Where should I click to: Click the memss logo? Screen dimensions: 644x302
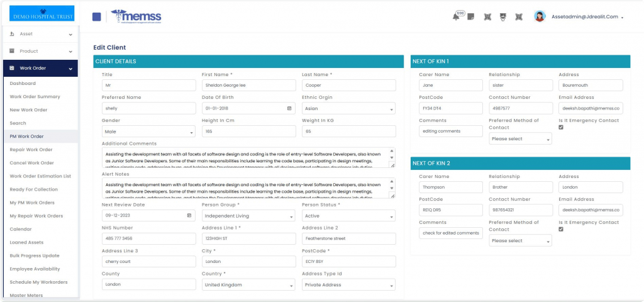[x=136, y=16]
